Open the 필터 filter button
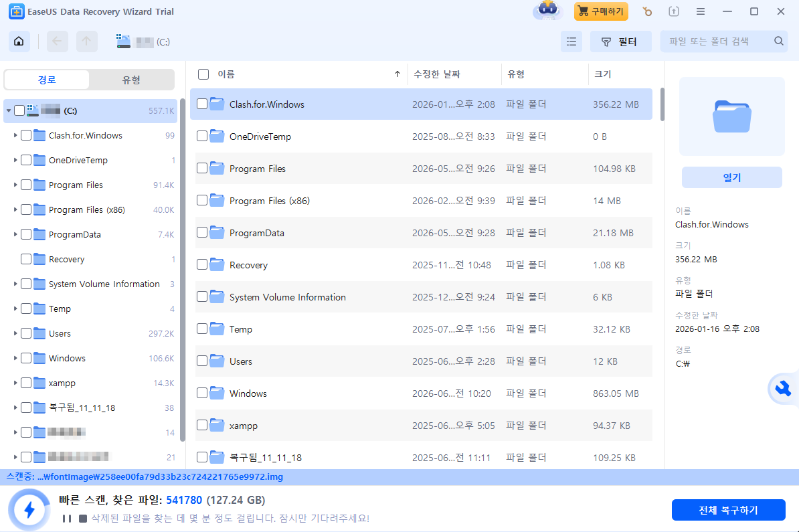The width and height of the screenshot is (799, 532). tap(620, 41)
